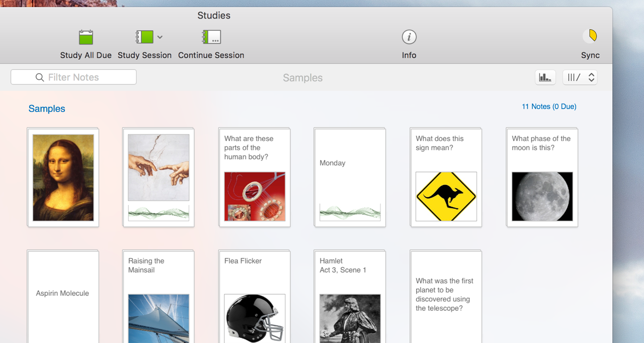Image resolution: width=644 pixels, height=343 pixels.
Task: Click the Continue Session toolbar label
Action: (x=211, y=55)
